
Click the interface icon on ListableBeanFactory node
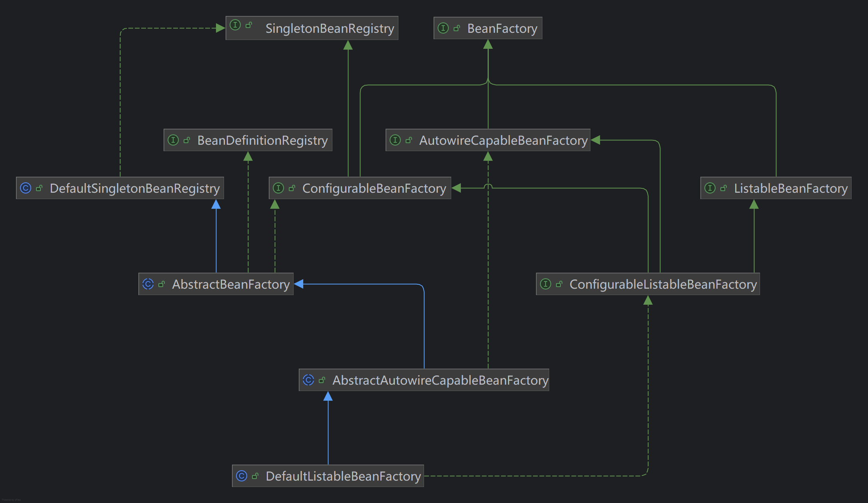[x=710, y=188]
